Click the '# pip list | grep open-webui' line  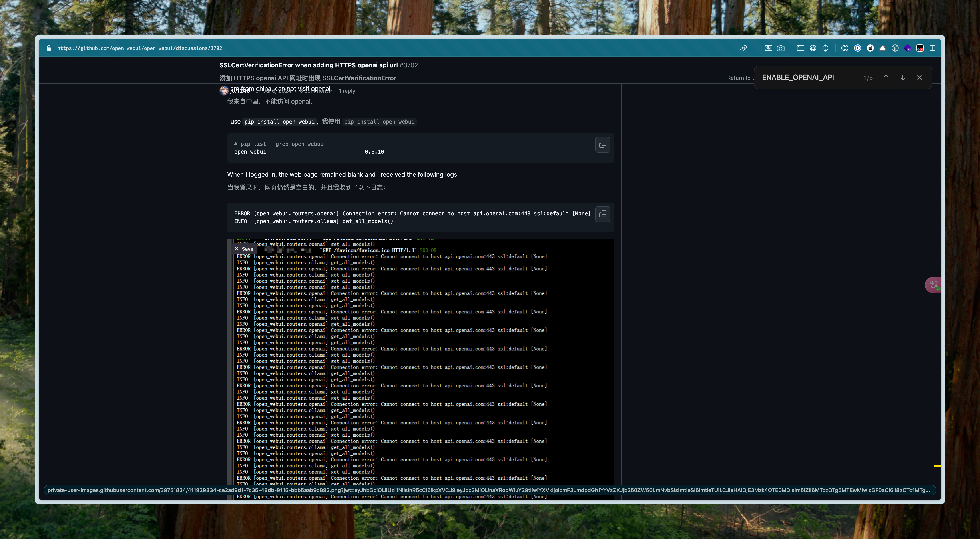279,144
